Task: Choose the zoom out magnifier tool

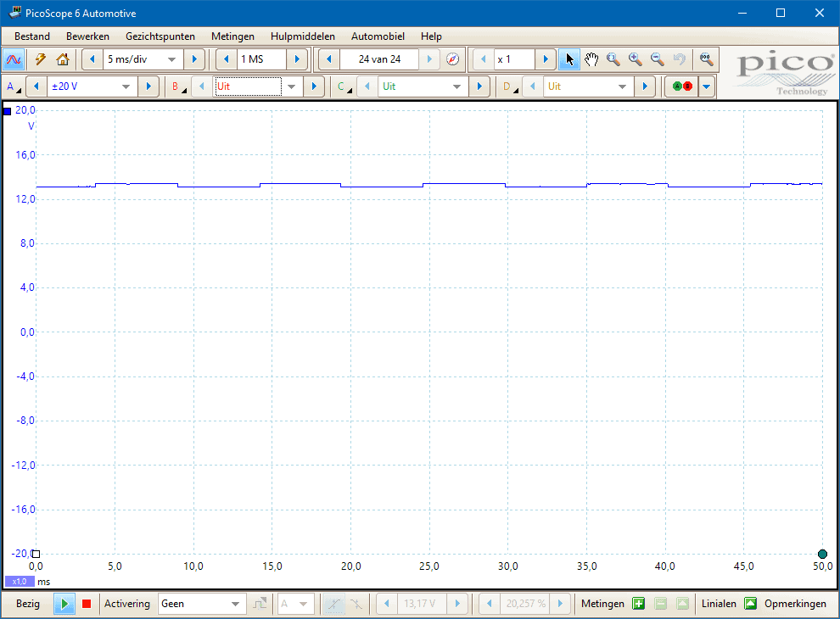Action: 657,59
